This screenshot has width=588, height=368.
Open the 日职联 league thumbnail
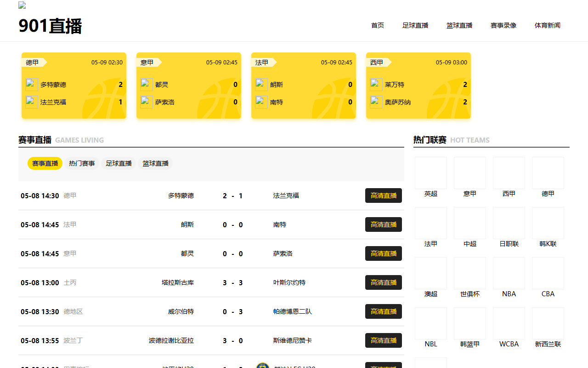[509, 223]
